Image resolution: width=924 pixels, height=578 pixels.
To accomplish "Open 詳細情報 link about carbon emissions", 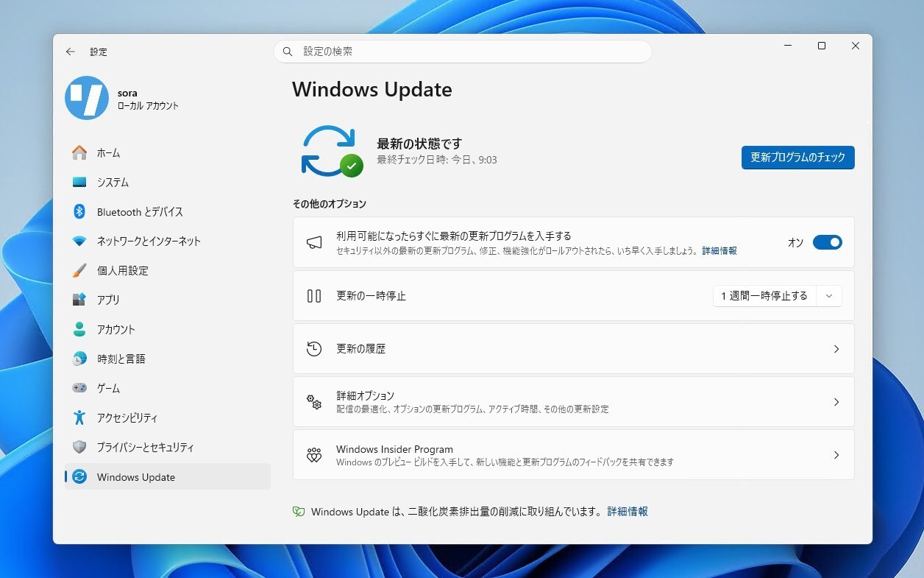I will coord(628,512).
